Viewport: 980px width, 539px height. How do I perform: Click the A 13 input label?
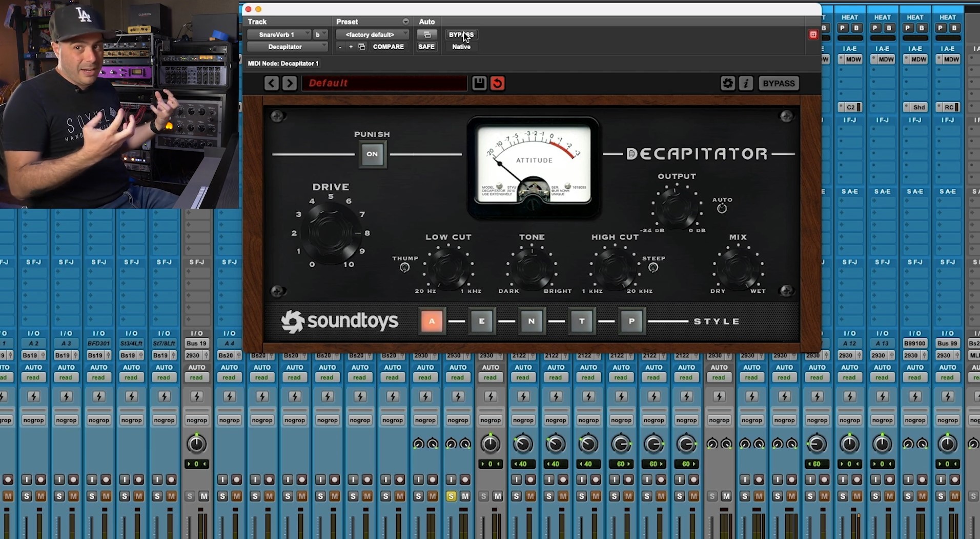pos(882,343)
